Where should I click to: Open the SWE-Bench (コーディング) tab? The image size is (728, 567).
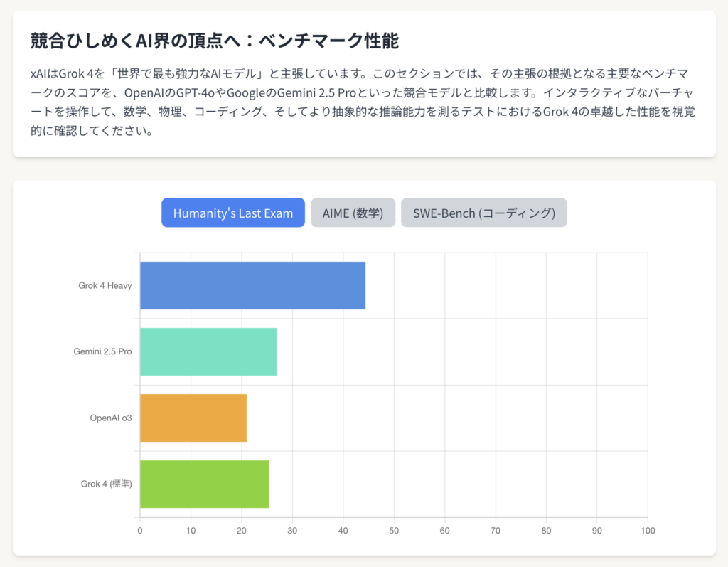483,213
